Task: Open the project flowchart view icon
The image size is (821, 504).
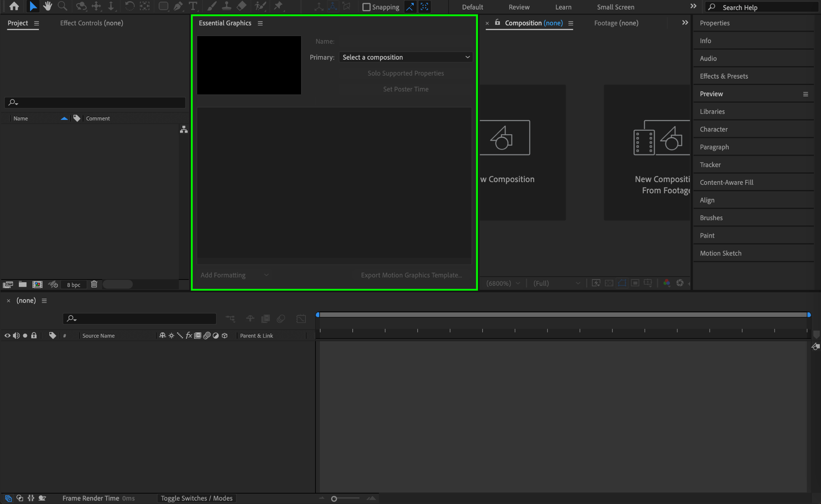Action: (x=184, y=130)
